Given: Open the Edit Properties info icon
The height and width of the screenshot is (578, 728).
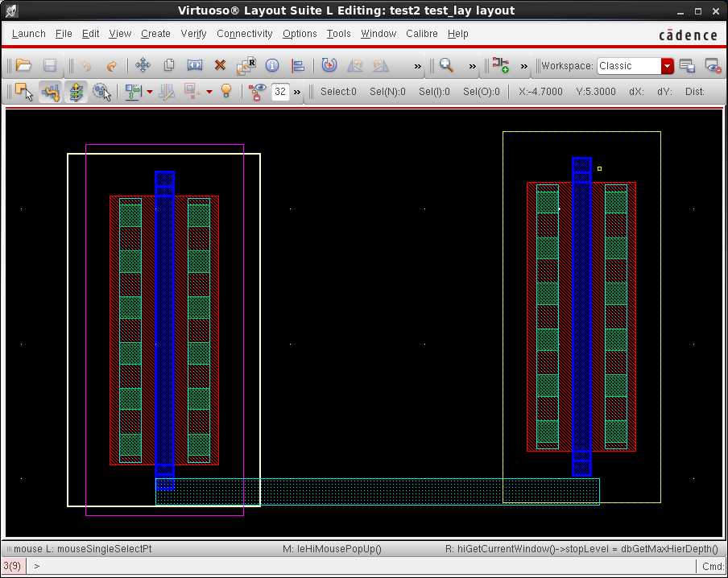Looking at the screenshot, I should pyautogui.click(x=272, y=66).
